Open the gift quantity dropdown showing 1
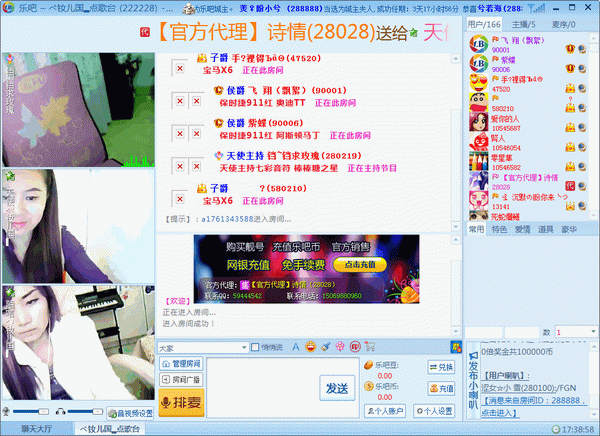600x436 pixels. pos(593,332)
